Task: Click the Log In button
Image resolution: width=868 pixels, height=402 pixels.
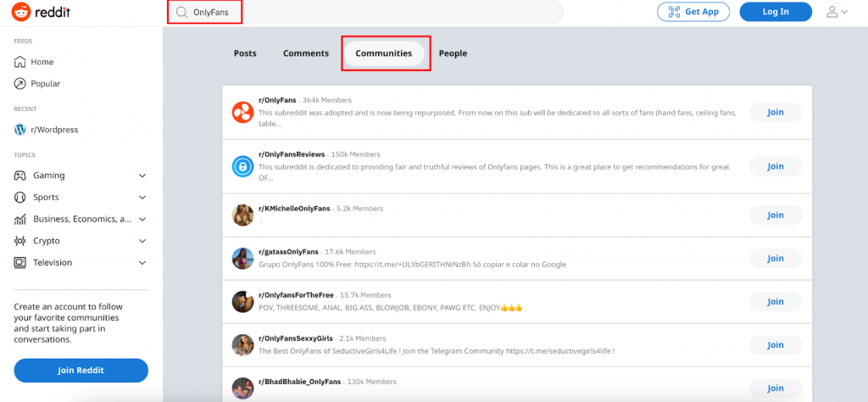Action: coord(776,12)
